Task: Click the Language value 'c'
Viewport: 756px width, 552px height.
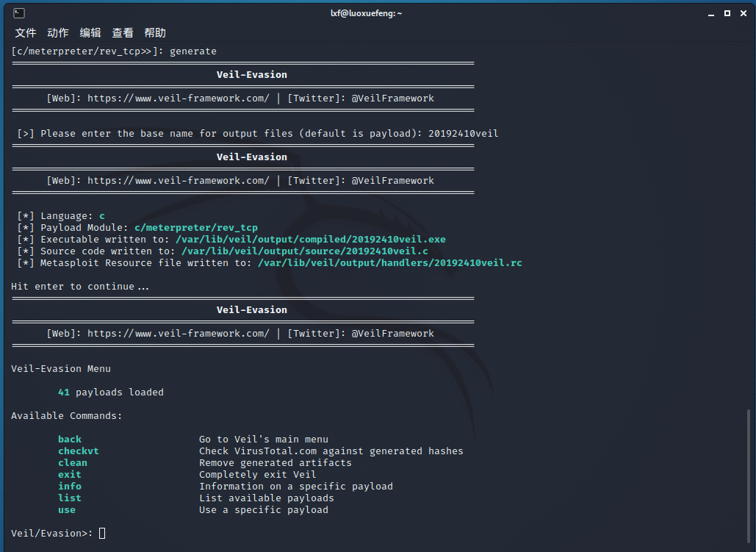Action: [101, 215]
